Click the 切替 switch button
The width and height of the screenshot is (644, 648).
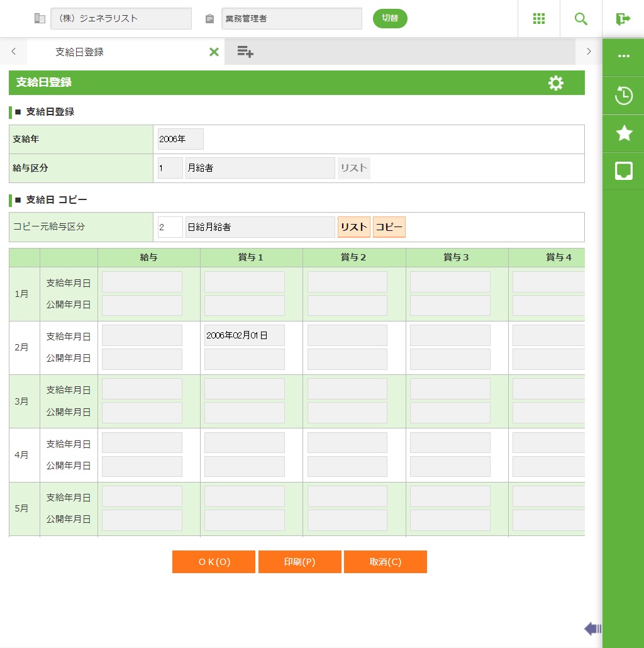pos(390,18)
